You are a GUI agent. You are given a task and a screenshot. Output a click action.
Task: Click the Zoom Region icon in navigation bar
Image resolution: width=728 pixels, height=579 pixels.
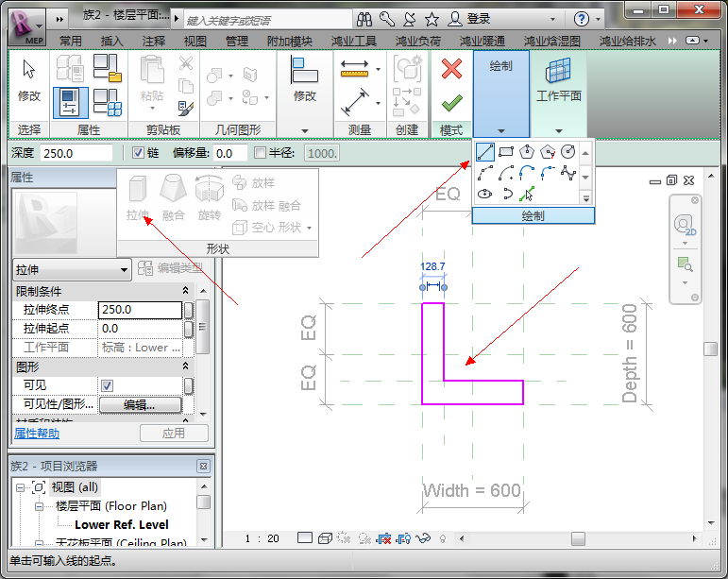(x=685, y=264)
